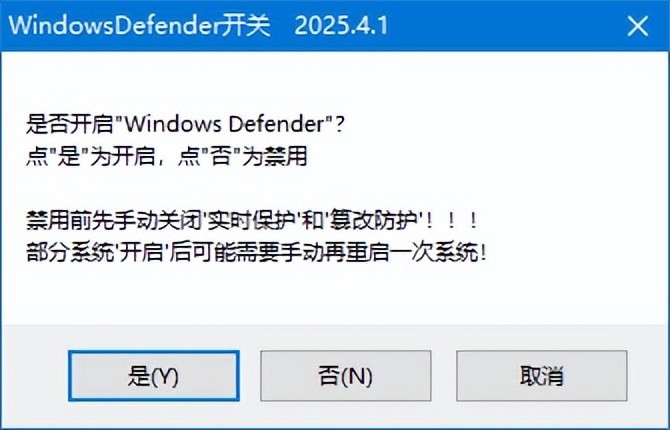Click the '开启' quoted word in last line
Screen dimensions: 670x430
pyautogui.click(x=141, y=252)
